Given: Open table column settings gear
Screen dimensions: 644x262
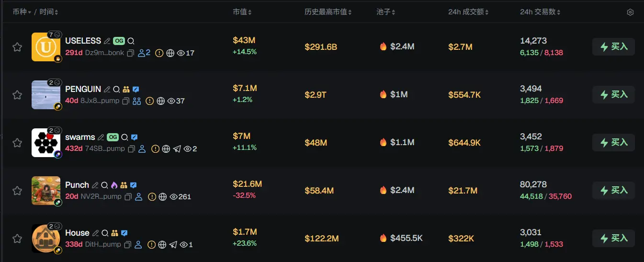Looking at the screenshot, I should 630,12.
